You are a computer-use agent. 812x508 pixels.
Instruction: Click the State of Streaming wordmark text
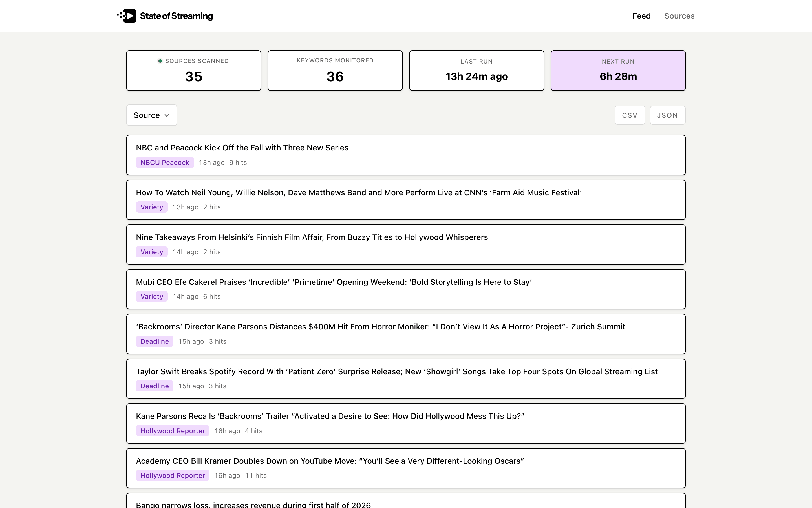(x=176, y=16)
